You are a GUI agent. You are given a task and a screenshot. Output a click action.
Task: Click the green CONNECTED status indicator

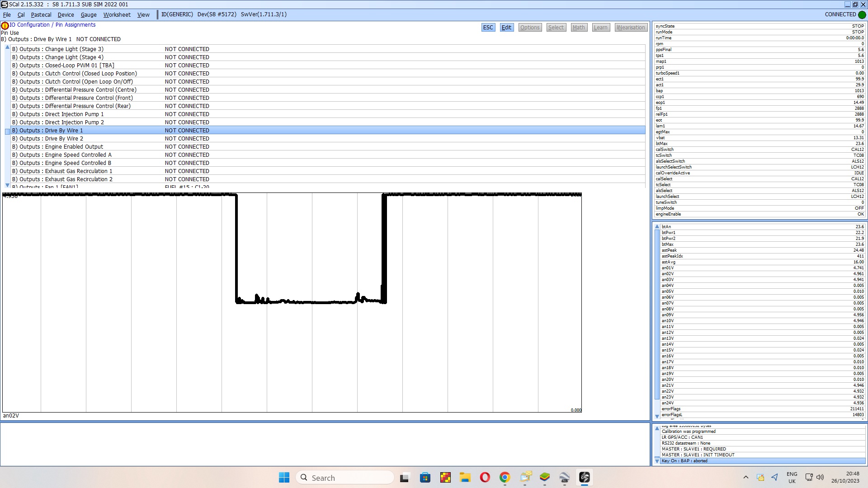click(x=862, y=14)
